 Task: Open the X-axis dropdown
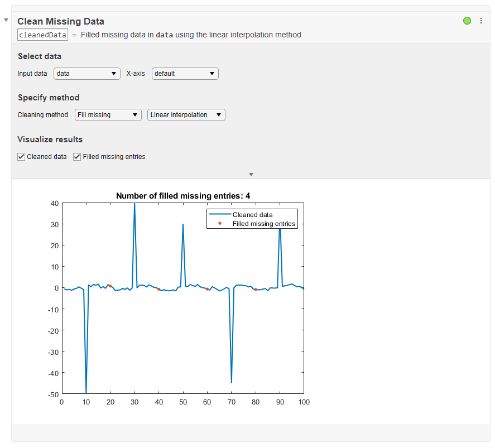pos(185,73)
